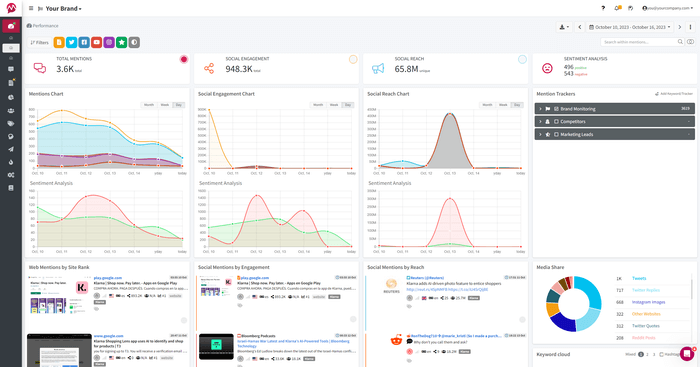Toggle the YouTube source filter
The height and width of the screenshot is (367, 700).
pos(96,42)
